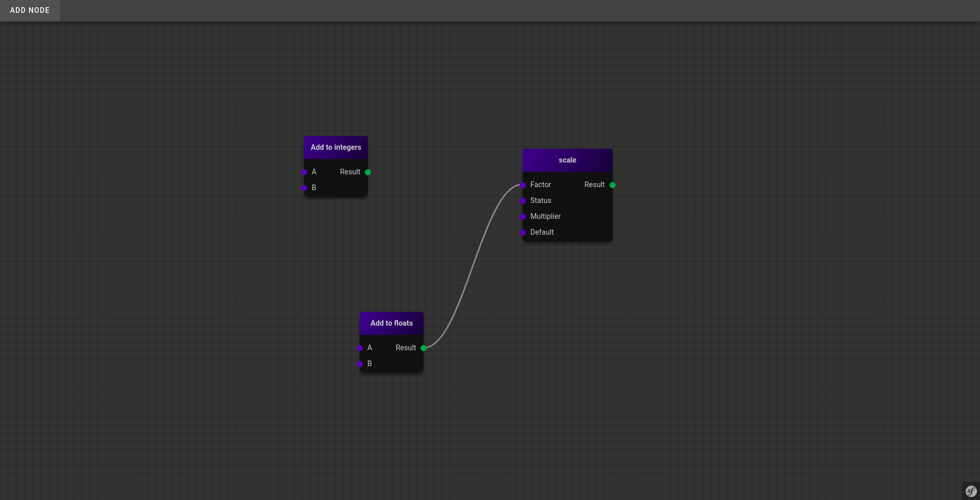Click the Status label in scale node
The image size is (980, 500).
pos(541,200)
